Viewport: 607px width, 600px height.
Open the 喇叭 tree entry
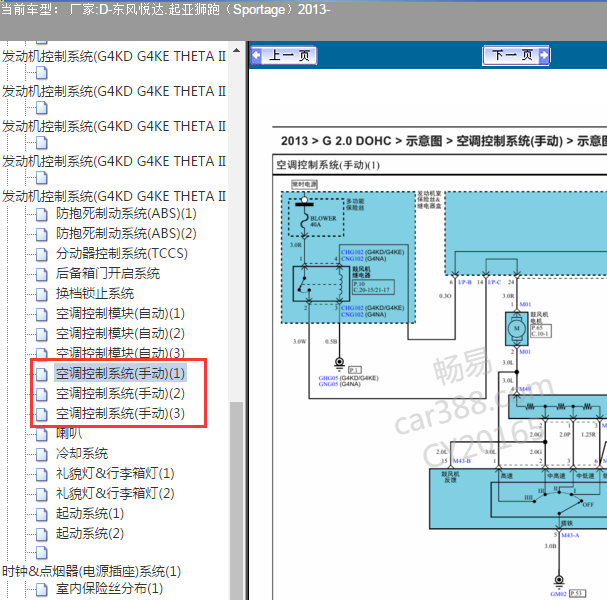coord(69,434)
